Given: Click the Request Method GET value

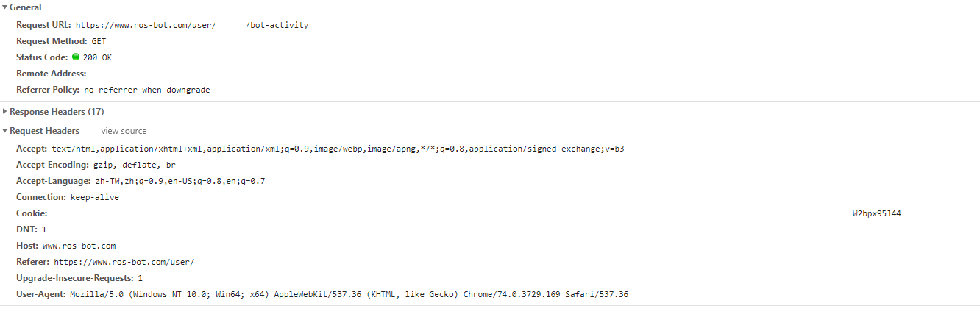Looking at the screenshot, I should pyautogui.click(x=99, y=41).
